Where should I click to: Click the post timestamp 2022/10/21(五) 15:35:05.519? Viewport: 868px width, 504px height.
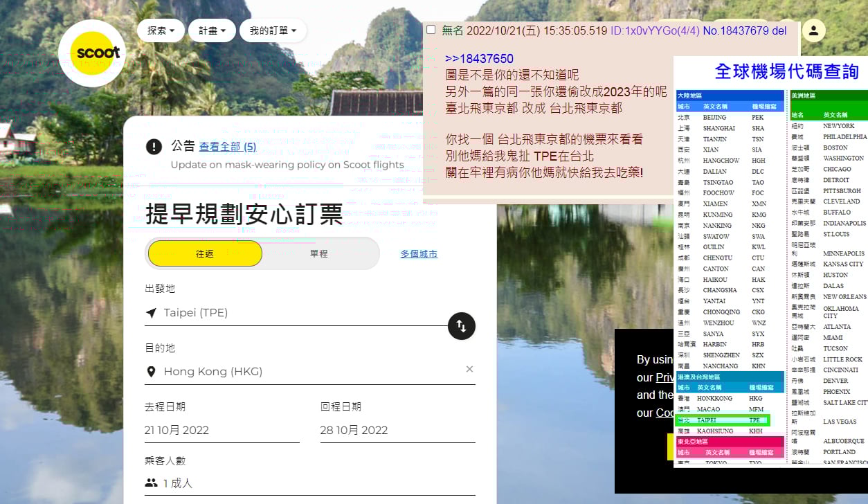coord(536,30)
